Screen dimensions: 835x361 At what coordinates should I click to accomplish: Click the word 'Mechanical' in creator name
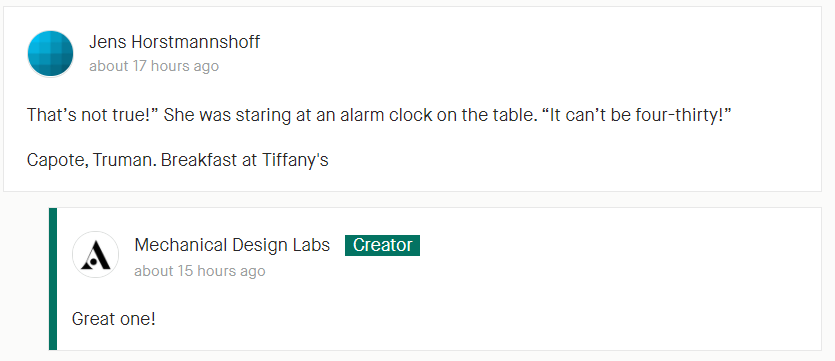coord(181,245)
